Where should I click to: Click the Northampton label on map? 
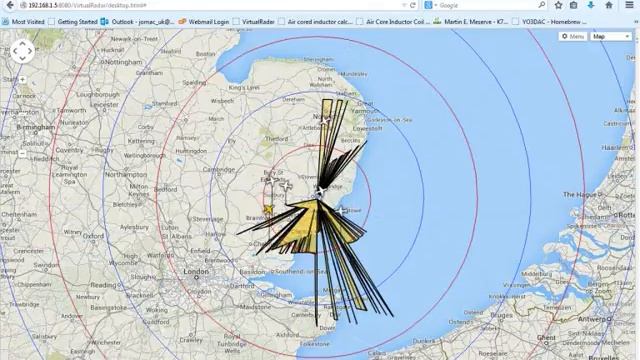[126, 174]
